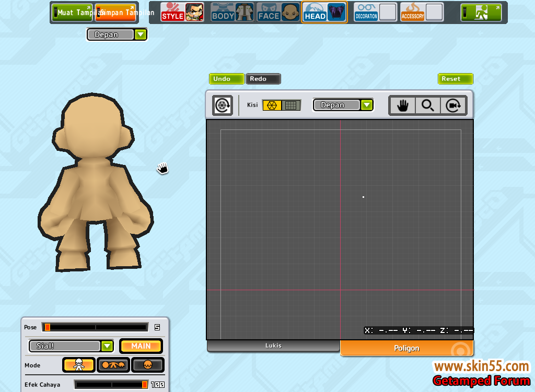Image resolution: width=535 pixels, height=392 pixels.
Task: Open the ACCESSORY category icon
Action: click(413, 13)
